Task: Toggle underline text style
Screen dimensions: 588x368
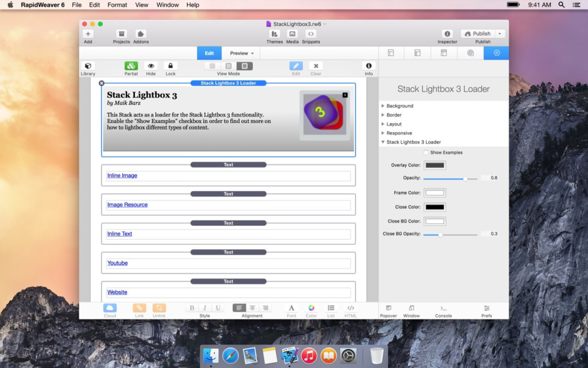Action: click(x=218, y=308)
